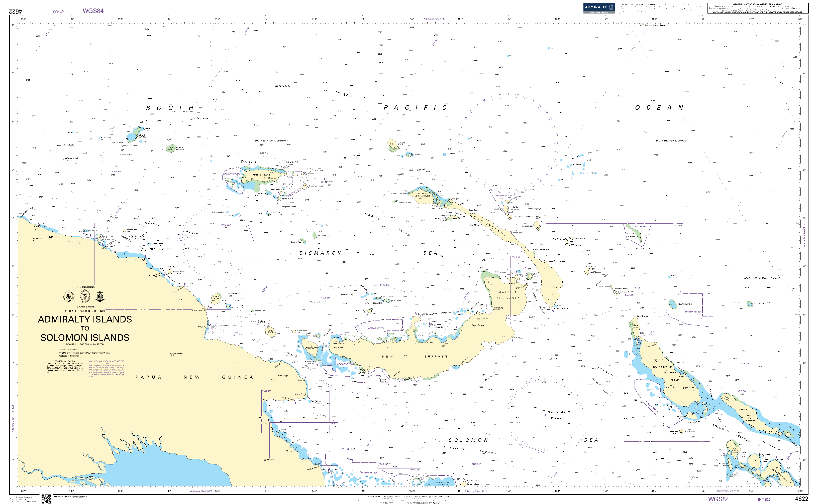Viewport: 817px width, 504px height.
Task: Click the compass rose in New Guinea Basin
Action: (217, 243)
